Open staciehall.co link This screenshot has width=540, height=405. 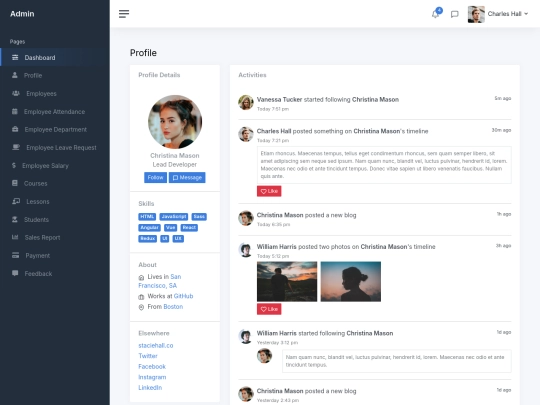(x=156, y=345)
